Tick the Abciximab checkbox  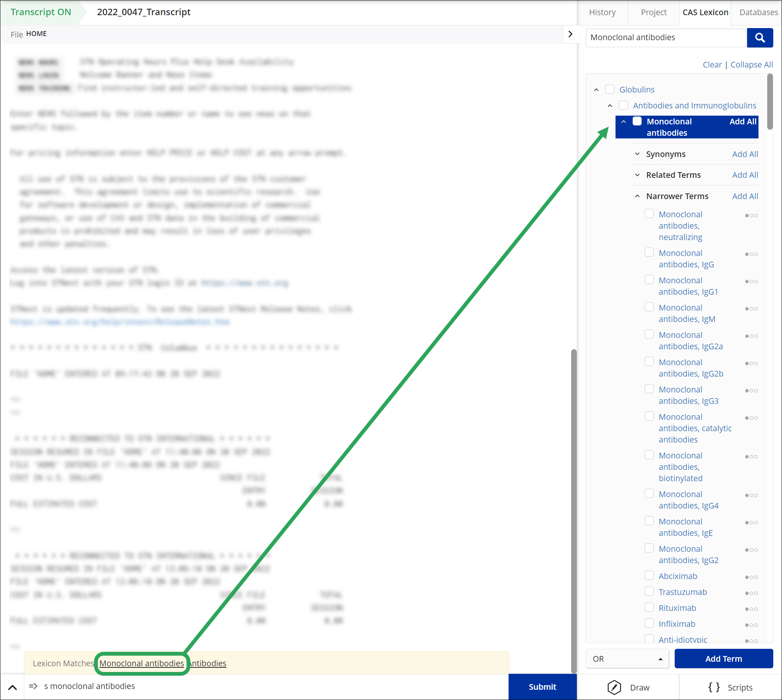(x=649, y=576)
